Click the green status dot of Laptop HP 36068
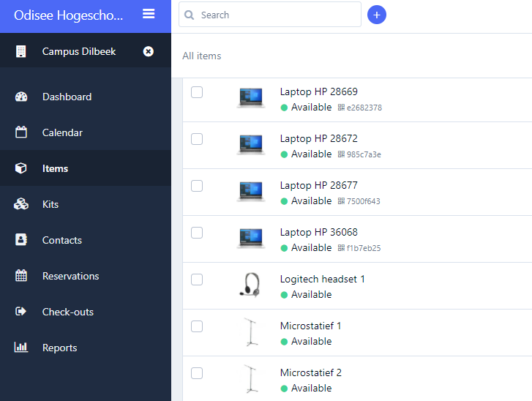Image resolution: width=532 pixels, height=401 pixels. click(x=284, y=248)
